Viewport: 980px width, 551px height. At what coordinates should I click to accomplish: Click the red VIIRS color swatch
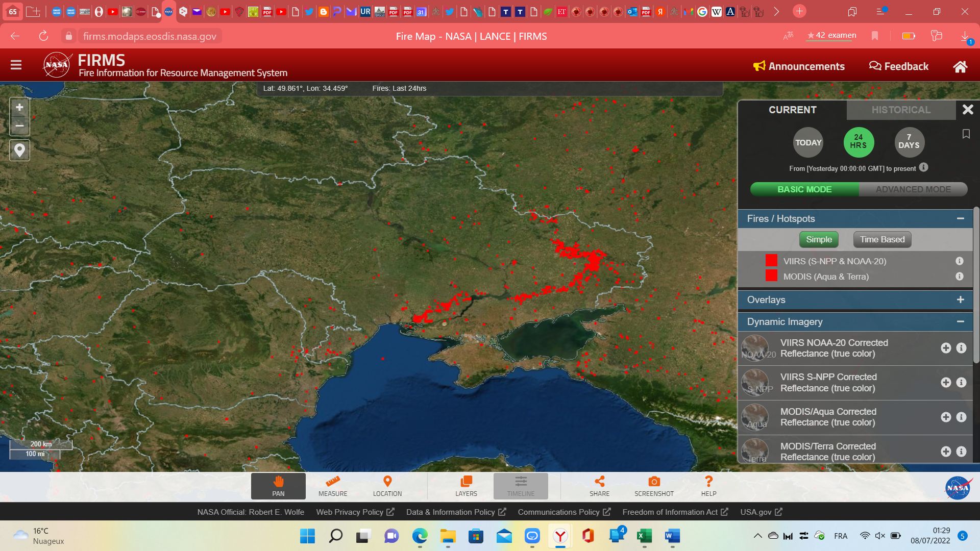click(771, 261)
